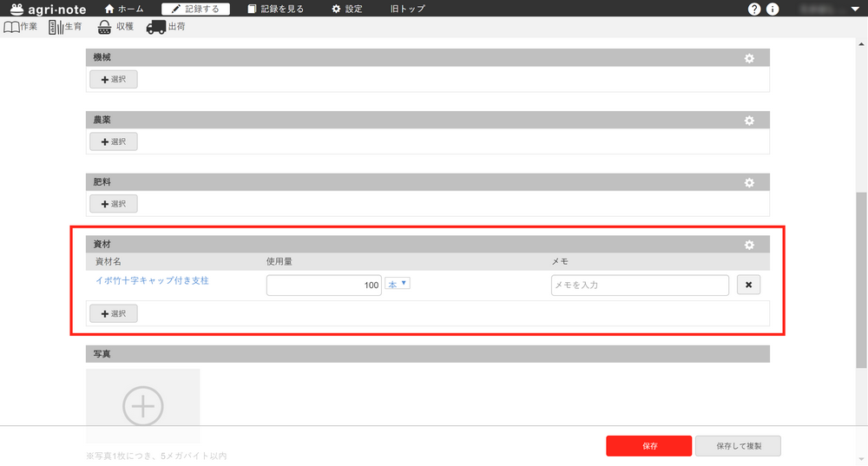868x466 pixels.
Task: Open the info icon in header
Action: pos(773,9)
